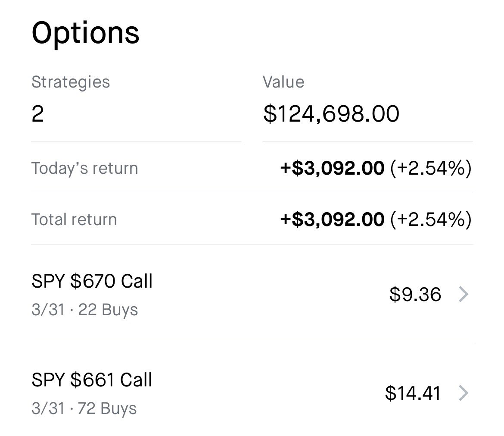Click the $14.41 option price

pyautogui.click(x=413, y=393)
